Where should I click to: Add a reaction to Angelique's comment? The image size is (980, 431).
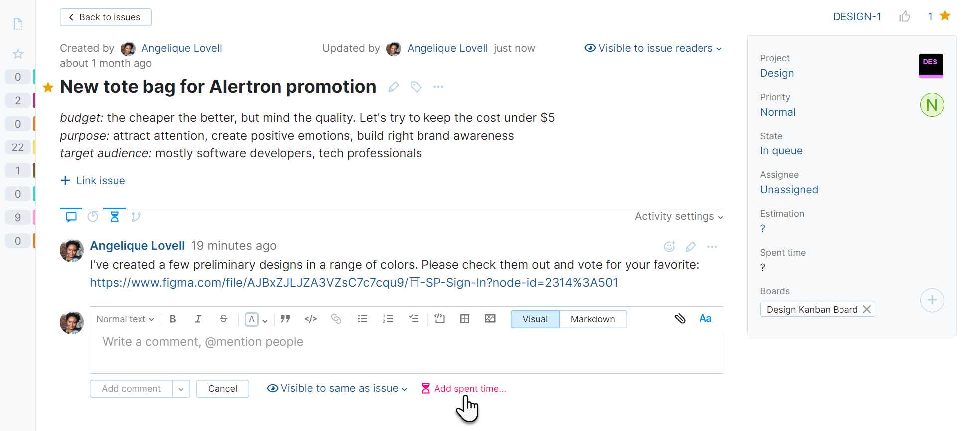[x=669, y=246]
